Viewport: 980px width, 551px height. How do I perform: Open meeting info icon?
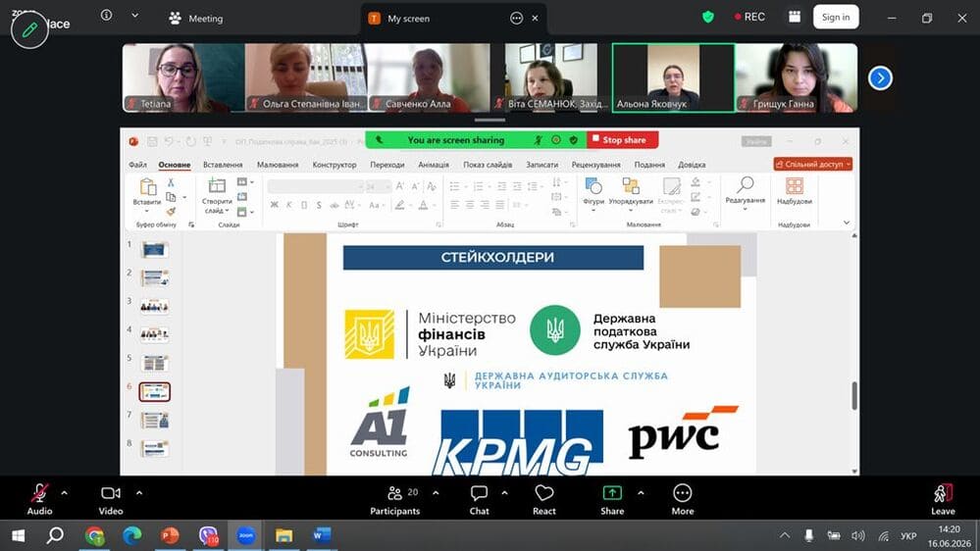[106, 15]
